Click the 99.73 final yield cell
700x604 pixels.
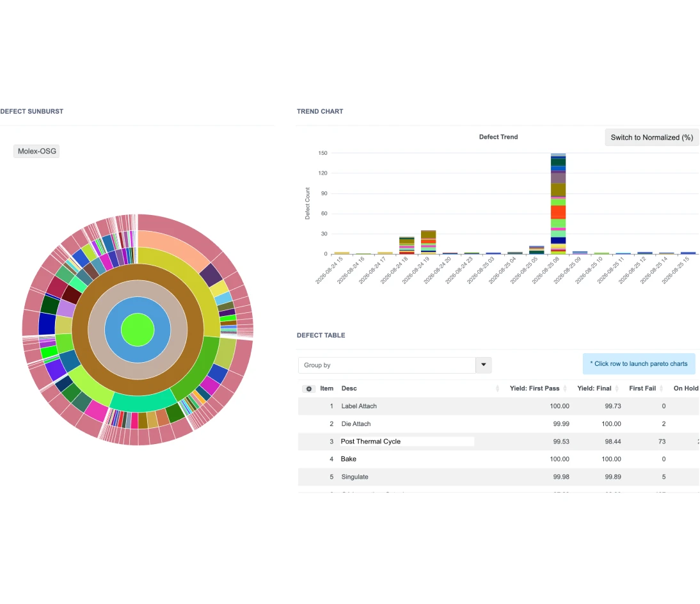[x=613, y=406]
